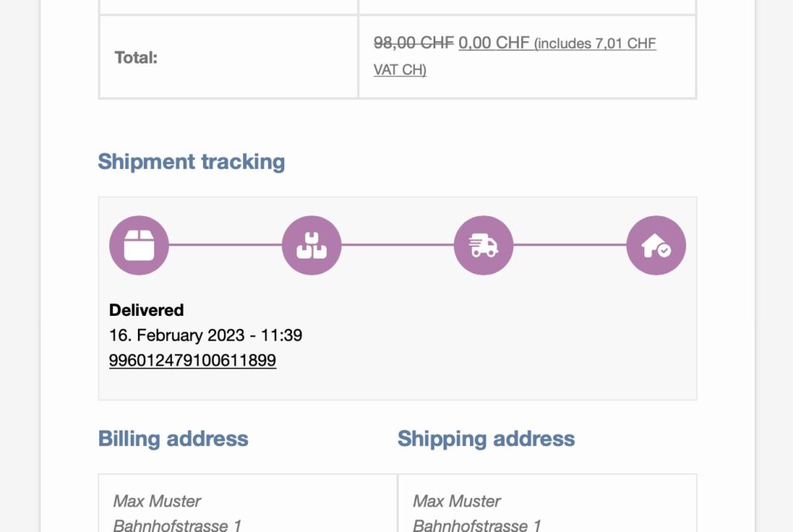Click the Shipping address heading
The width and height of the screenshot is (793, 532).
(486, 438)
